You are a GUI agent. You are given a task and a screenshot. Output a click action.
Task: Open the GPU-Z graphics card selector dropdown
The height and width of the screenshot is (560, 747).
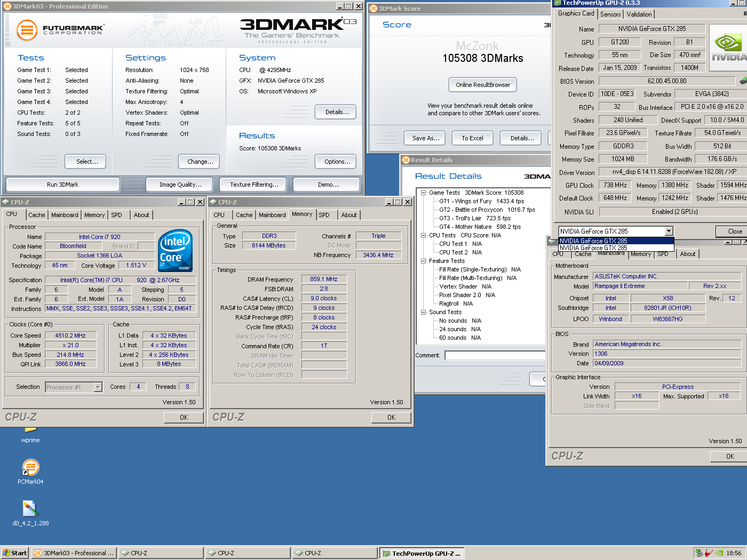pos(669,231)
